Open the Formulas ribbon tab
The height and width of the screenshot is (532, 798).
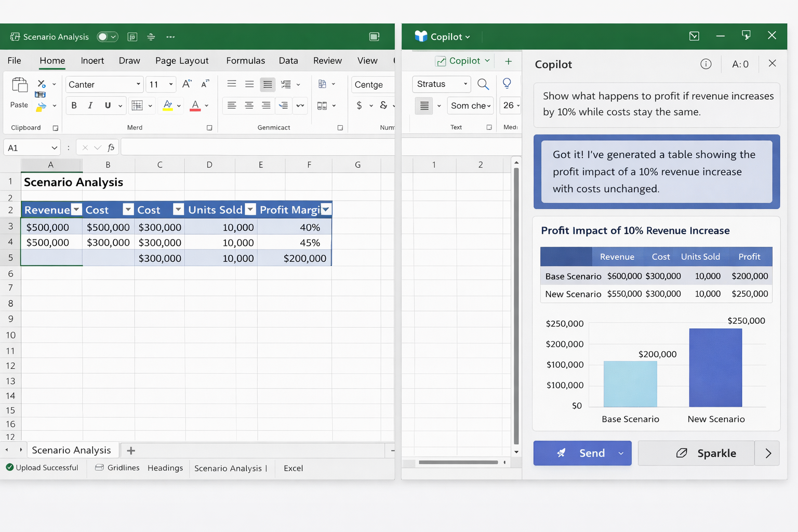[x=245, y=61]
